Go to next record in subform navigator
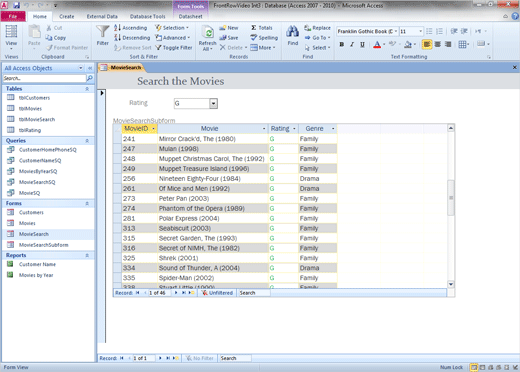This screenshot has height=372, width=520. tap(176, 293)
